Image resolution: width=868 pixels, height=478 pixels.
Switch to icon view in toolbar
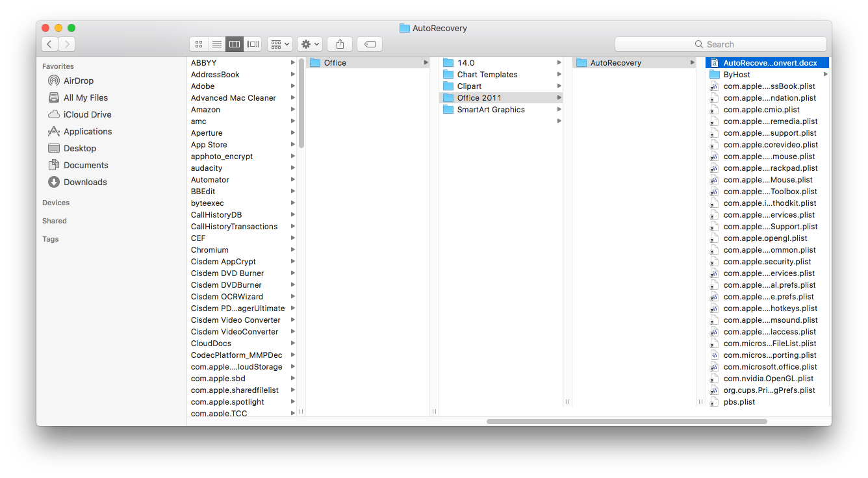(199, 44)
